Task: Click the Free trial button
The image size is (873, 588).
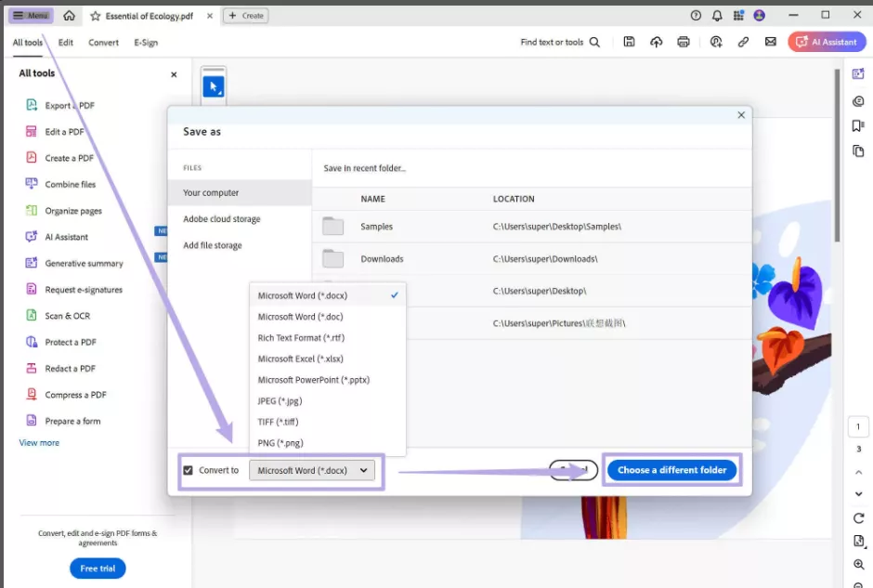Action: point(98,568)
